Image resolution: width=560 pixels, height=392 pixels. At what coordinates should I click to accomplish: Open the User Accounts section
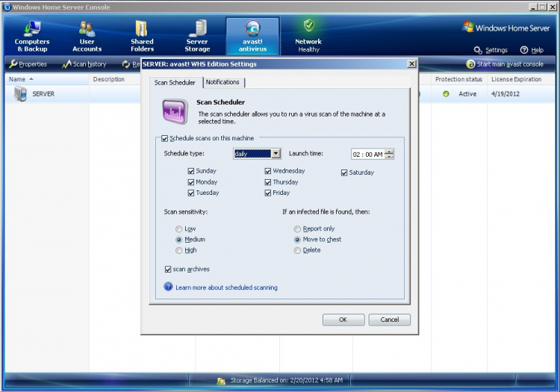pos(87,36)
